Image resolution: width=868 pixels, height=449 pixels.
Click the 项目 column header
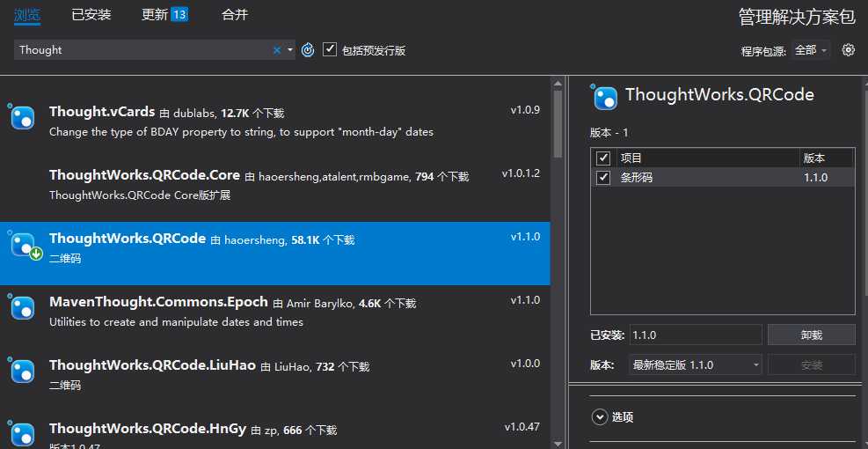point(708,158)
